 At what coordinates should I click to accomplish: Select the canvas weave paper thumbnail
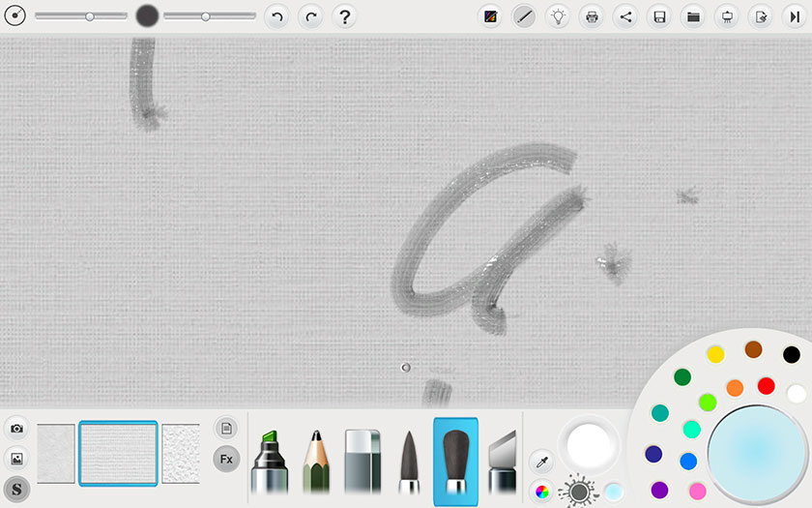pos(118,454)
